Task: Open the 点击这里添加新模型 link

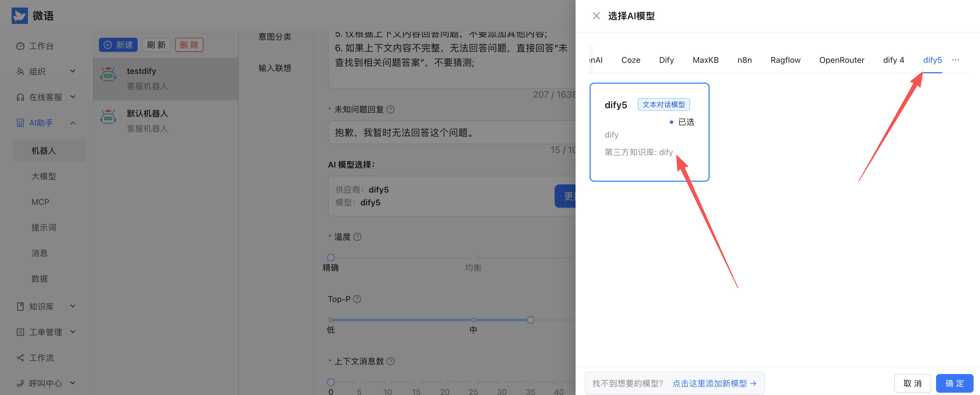Action: click(714, 383)
